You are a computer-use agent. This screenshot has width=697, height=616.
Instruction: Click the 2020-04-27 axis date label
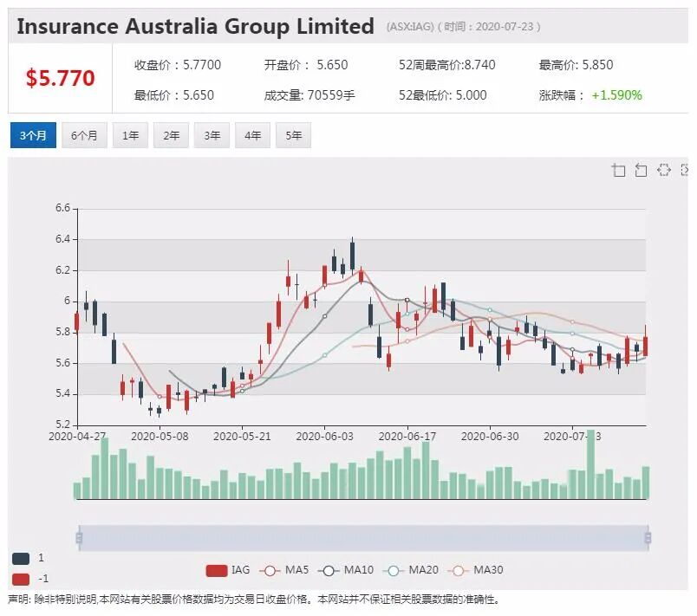pyautogui.click(x=77, y=436)
